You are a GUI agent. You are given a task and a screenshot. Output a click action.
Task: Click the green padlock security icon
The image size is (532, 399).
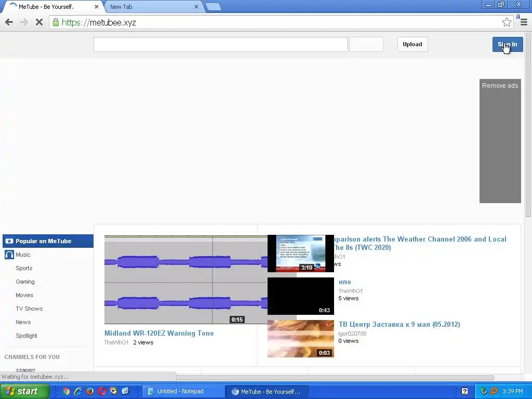coord(56,22)
